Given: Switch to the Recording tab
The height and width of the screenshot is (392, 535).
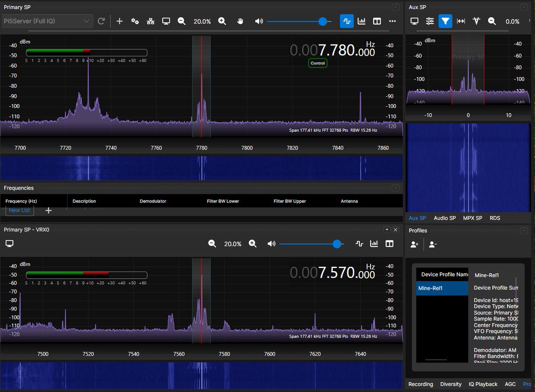Looking at the screenshot, I should coord(420,384).
